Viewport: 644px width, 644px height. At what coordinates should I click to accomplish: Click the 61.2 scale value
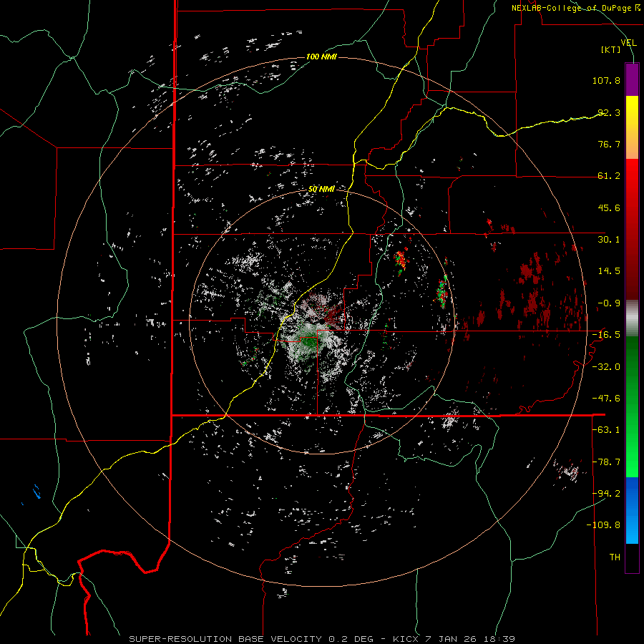[x=609, y=176]
